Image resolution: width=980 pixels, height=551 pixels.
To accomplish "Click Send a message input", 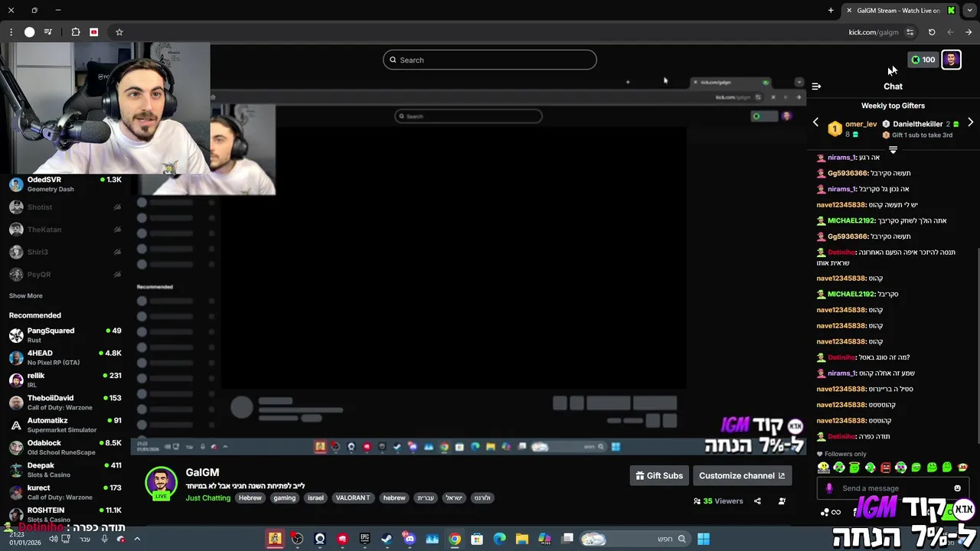I will (x=892, y=488).
